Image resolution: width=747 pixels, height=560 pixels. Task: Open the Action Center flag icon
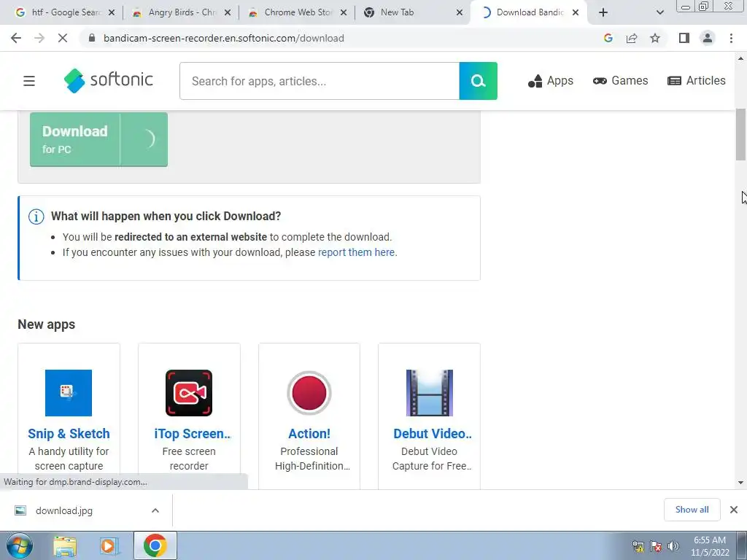point(656,545)
